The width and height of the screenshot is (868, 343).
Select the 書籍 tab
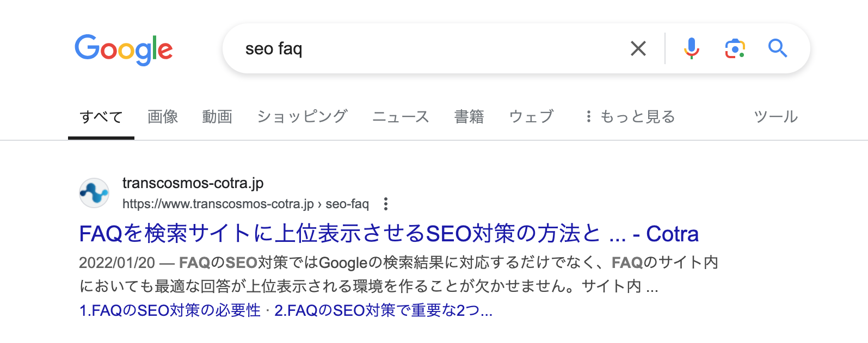(469, 116)
